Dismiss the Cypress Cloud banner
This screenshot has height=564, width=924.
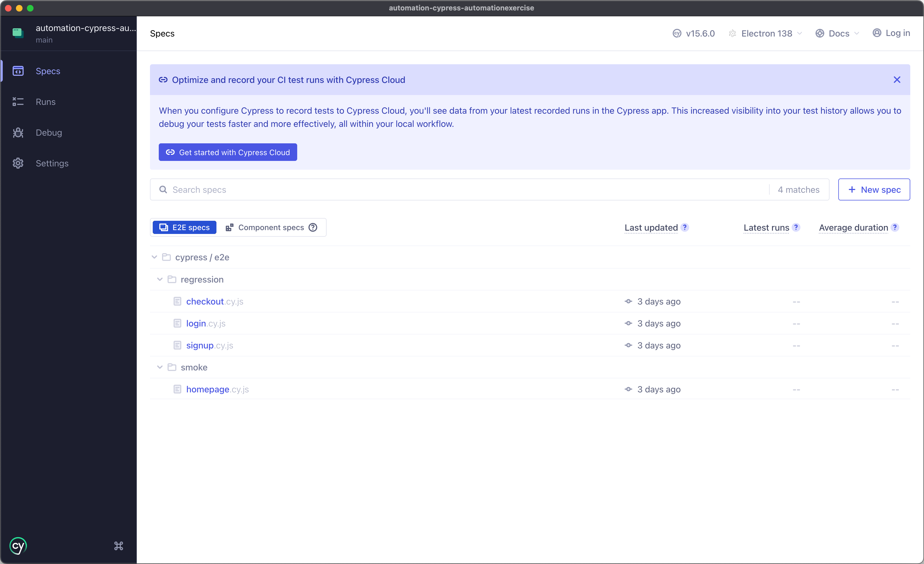(x=897, y=80)
